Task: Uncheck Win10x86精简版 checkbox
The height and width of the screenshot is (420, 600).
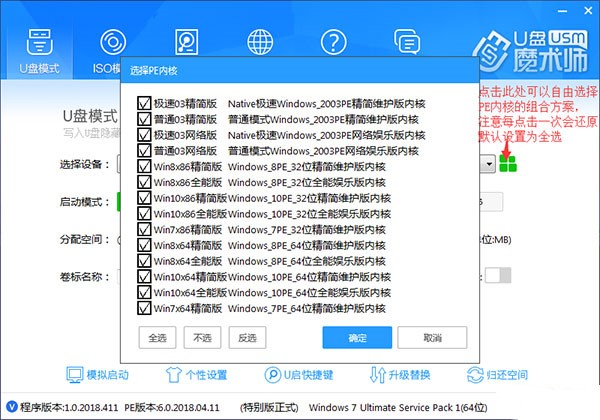Action: pyautogui.click(x=144, y=198)
